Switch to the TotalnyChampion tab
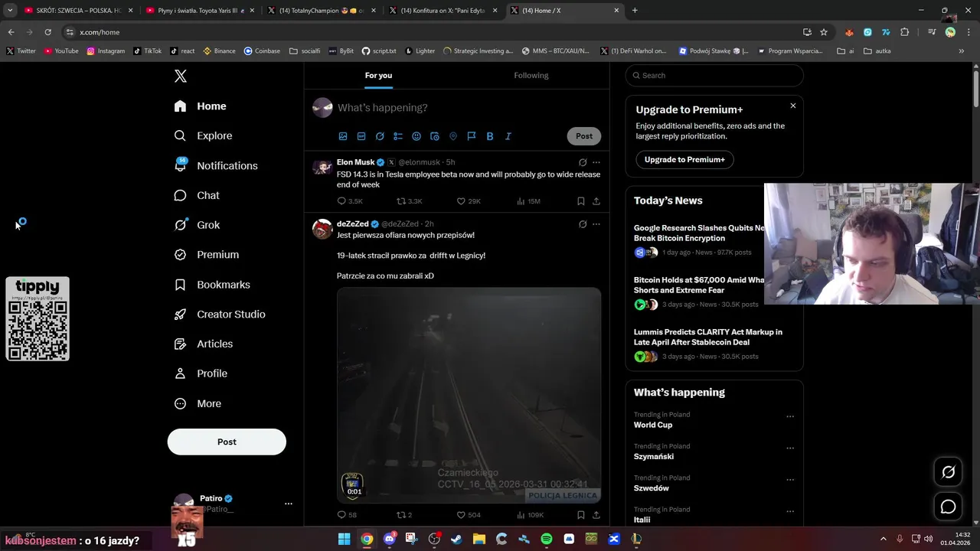The image size is (980, 551). (x=322, y=11)
